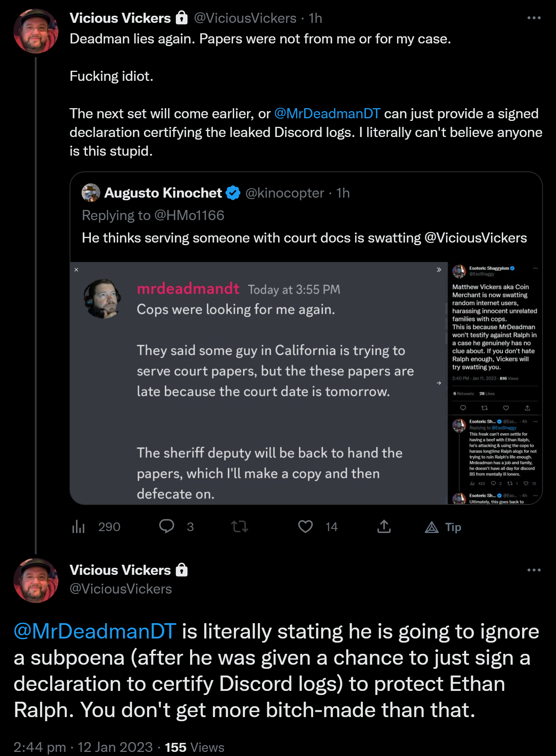Open the @kinocopter handle in quoted tweet
Screen dimensions: 556x756
pos(284,193)
